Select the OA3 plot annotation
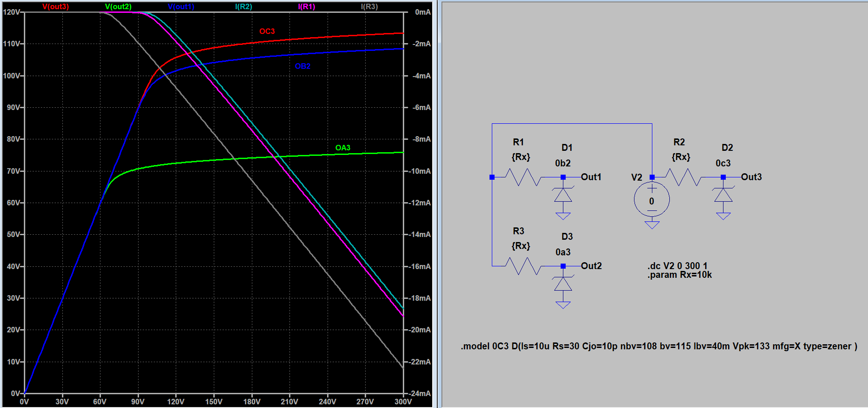Image resolution: width=868 pixels, height=408 pixels. pos(343,148)
